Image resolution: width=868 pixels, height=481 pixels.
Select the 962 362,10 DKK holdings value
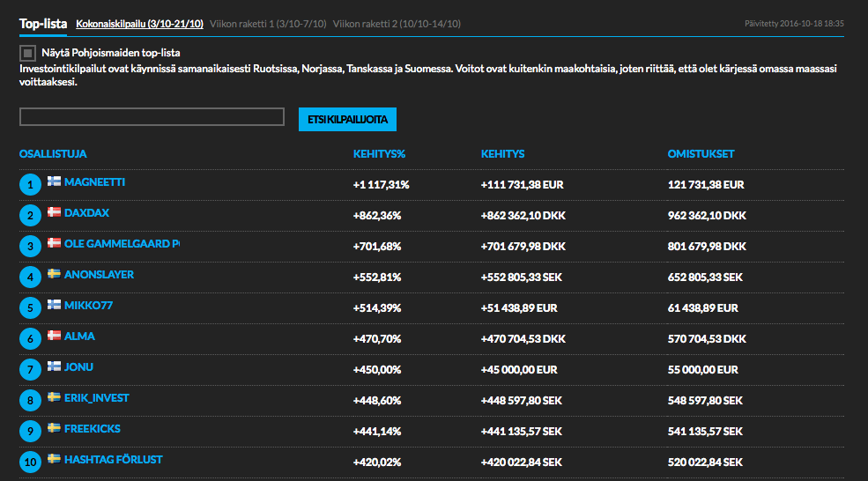(x=707, y=216)
